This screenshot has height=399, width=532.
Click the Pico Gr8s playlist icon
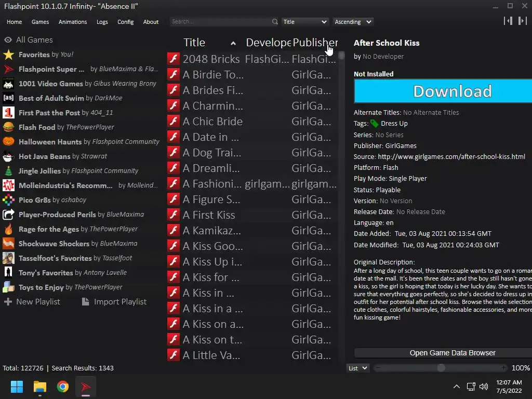click(x=8, y=200)
